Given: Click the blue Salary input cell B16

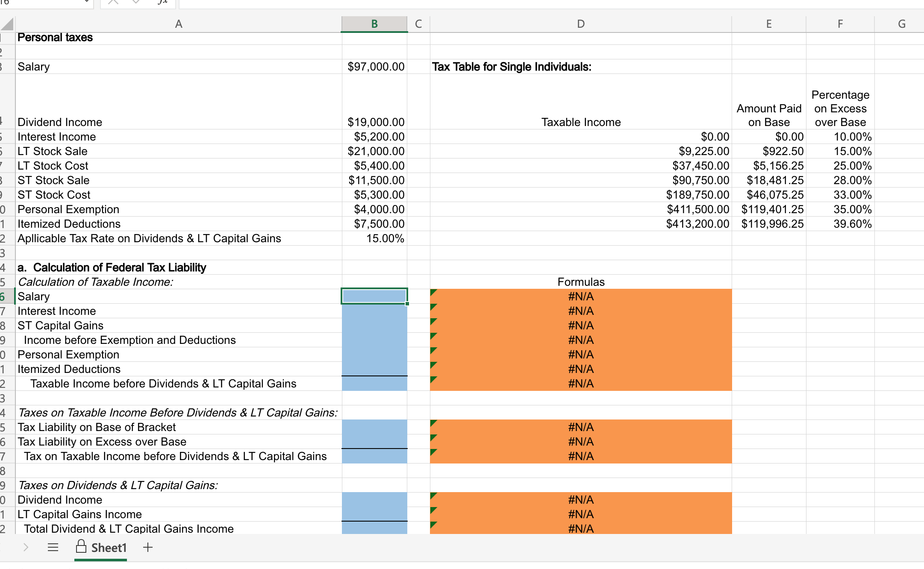Looking at the screenshot, I should click(x=374, y=296).
